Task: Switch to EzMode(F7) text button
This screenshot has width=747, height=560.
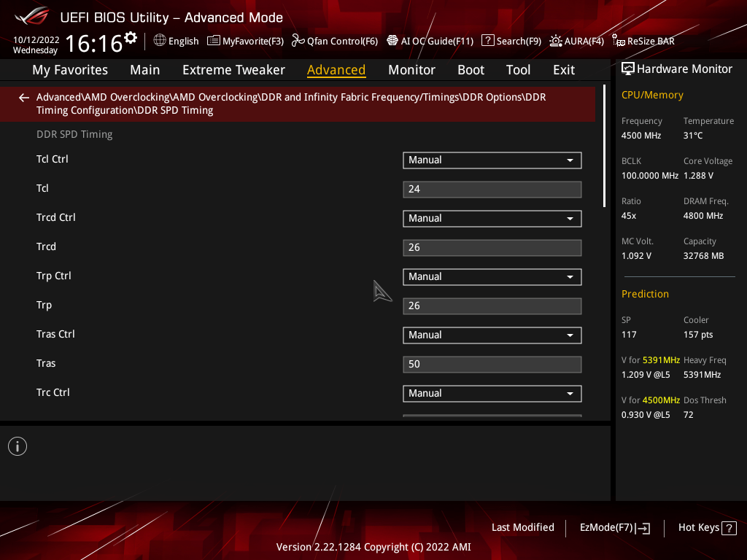Action: (x=606, y=528)
